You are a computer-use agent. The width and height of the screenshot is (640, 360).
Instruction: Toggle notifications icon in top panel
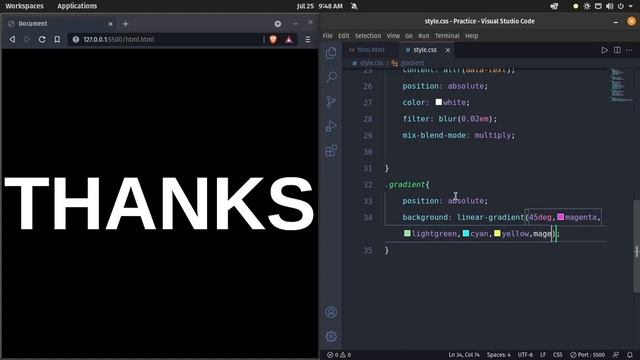[x=354, y=6]
